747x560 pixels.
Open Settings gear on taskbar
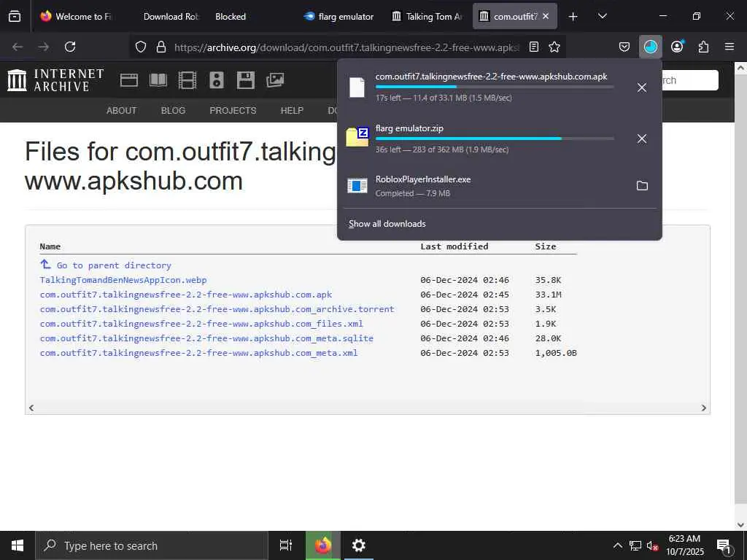pos(358,545)
